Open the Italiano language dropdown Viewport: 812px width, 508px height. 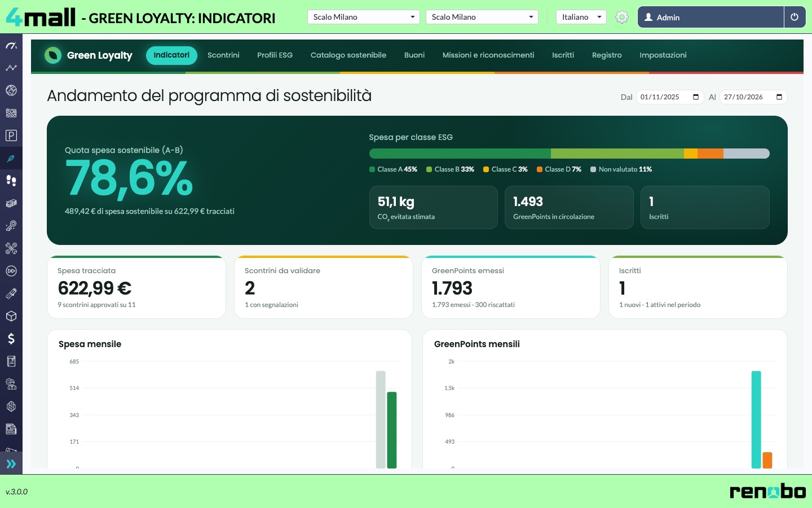tap(581, 17)
